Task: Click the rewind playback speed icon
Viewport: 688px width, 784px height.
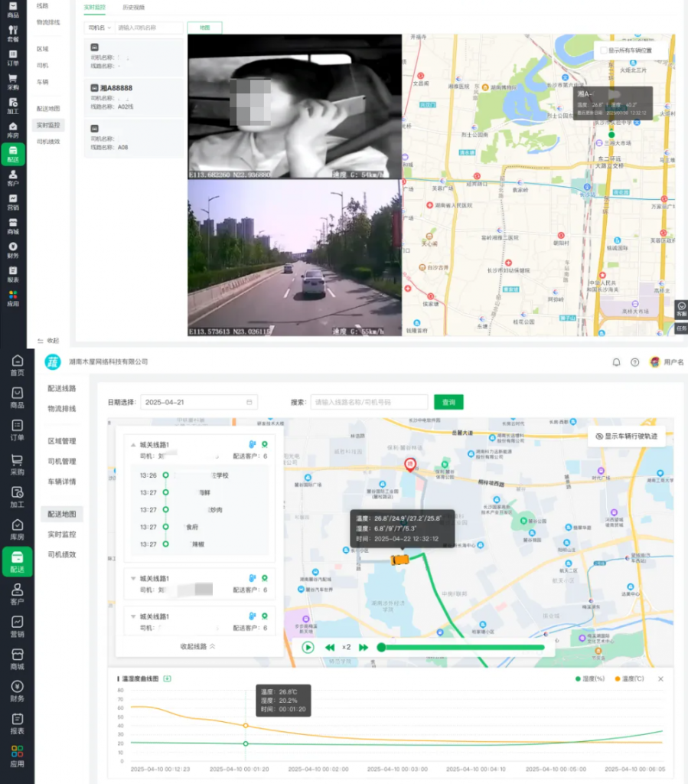Action: pyautogui.click(x=330, y=647)
